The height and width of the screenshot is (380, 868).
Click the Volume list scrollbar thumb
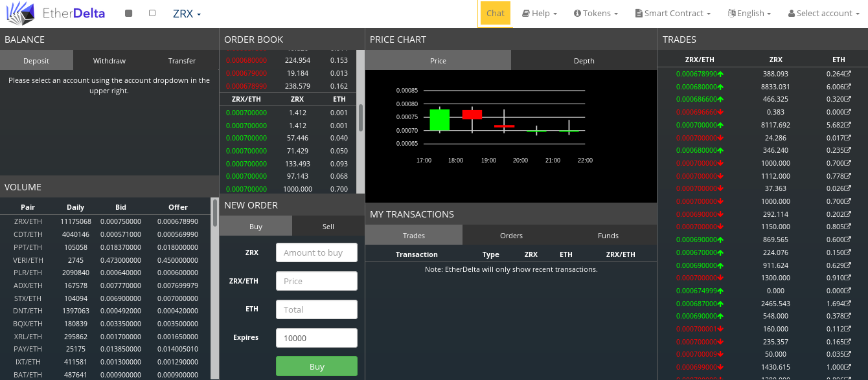tap(215, 212)
